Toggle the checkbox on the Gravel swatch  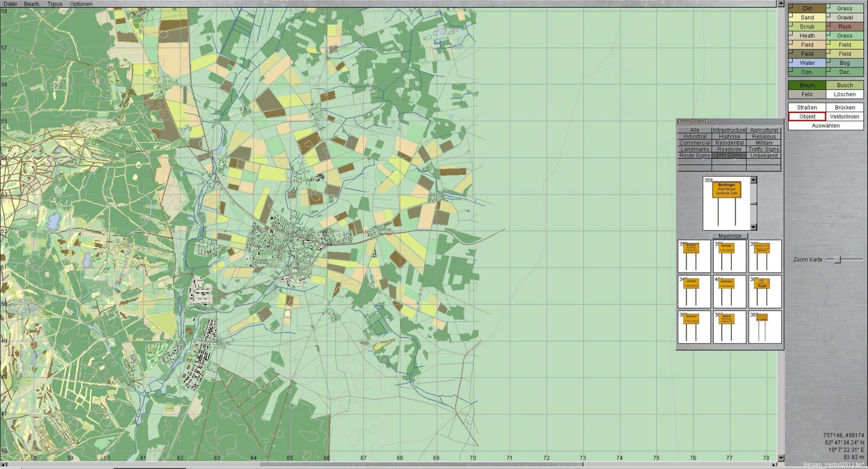pos(828,15)
